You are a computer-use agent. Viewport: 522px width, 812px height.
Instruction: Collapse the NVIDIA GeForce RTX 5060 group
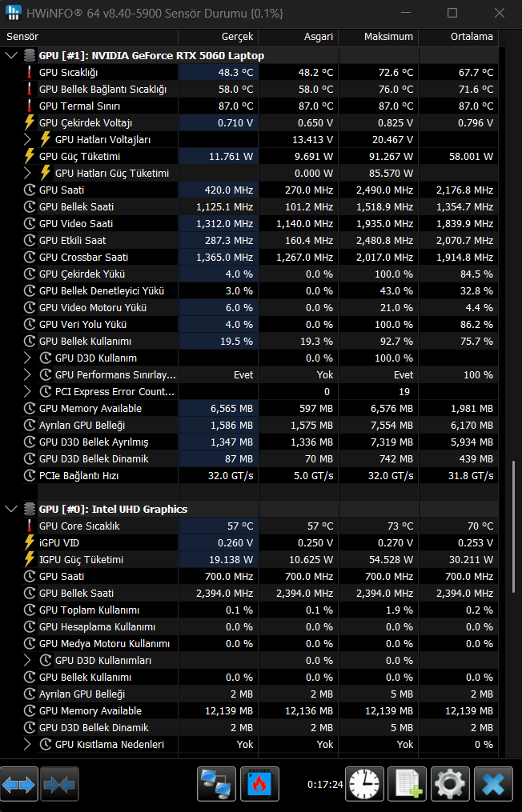pos(11,55)
